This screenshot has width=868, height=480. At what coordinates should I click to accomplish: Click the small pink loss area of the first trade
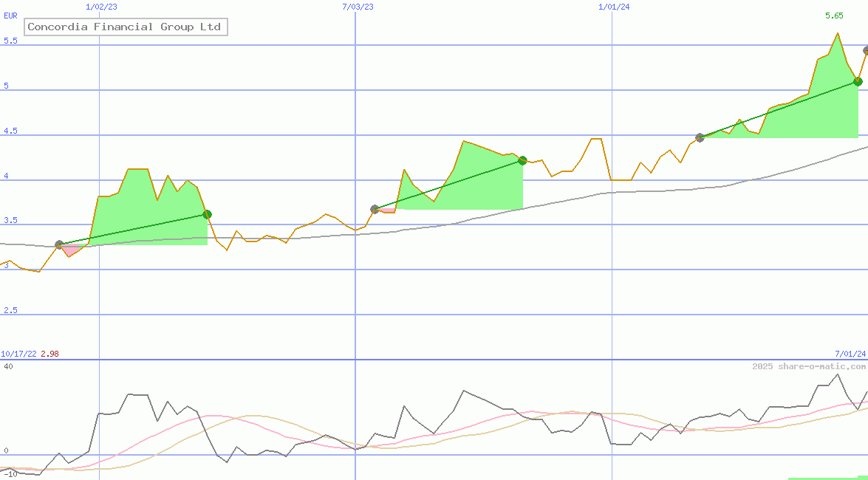coord(70,250)
